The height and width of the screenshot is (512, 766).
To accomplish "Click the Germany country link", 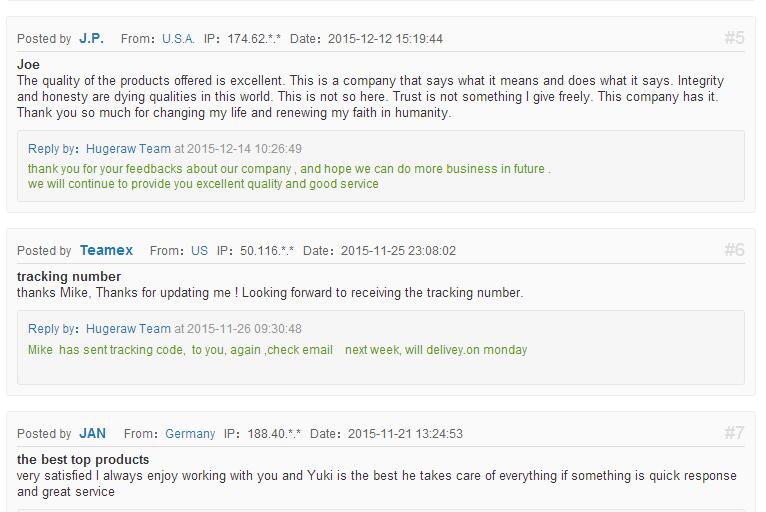I will coord(190,434).
